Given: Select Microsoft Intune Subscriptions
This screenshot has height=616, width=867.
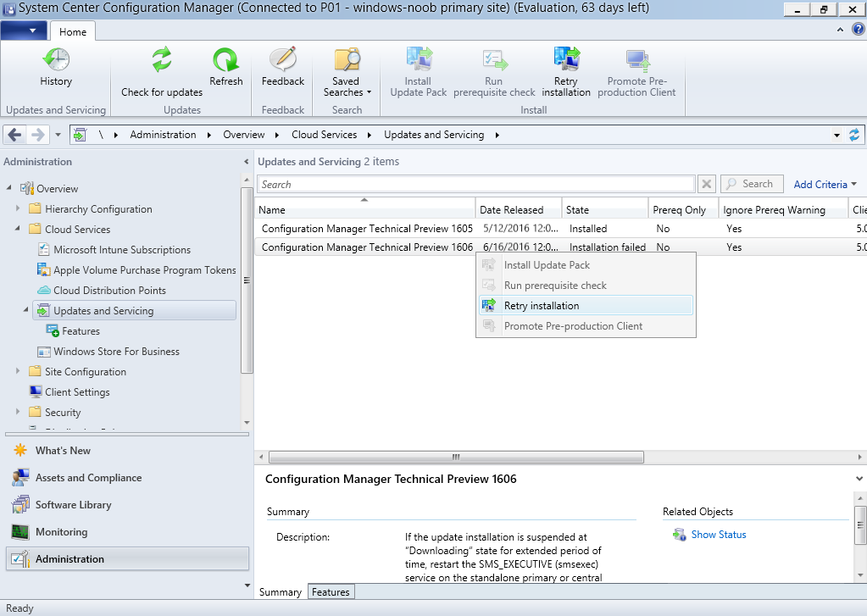Looking at the screenshot, I should pos(122,249).
